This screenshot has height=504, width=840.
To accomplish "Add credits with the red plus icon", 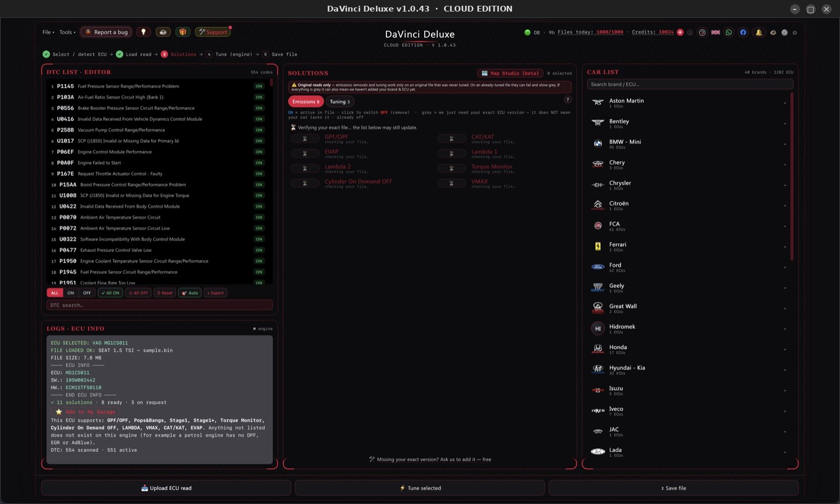I will click(680, 33).
